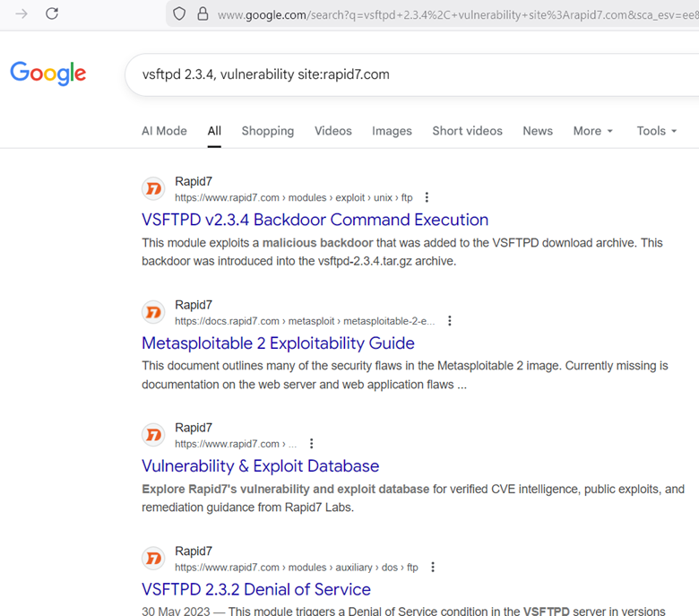
Task: Reload the page with the refresh icon
Action: 52,13
